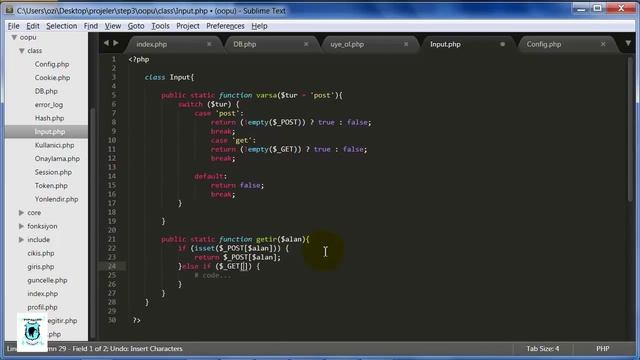Click the closing '?>' tag
The width and height of the screenshot is (640, 360).
click(137, 320)
